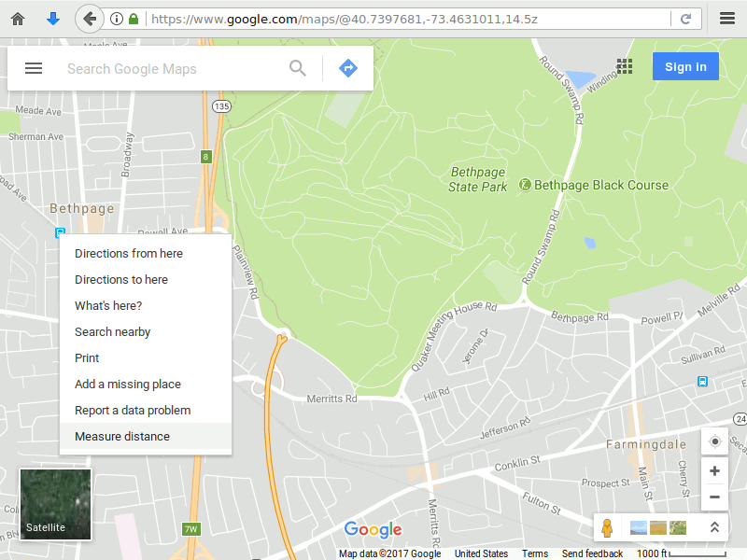
Task: Go back to the previous page
Action: (x=89, y=19)
